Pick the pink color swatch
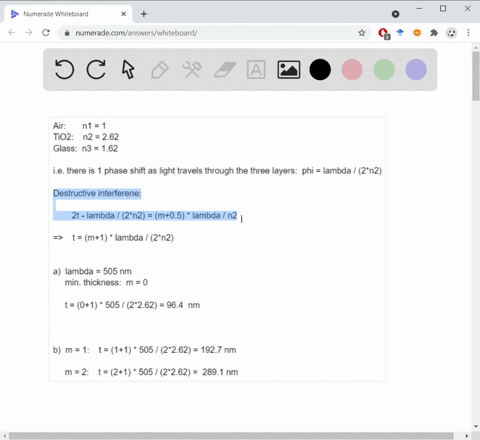The height and width of the screenshot is (440, 480). [352, 69]
